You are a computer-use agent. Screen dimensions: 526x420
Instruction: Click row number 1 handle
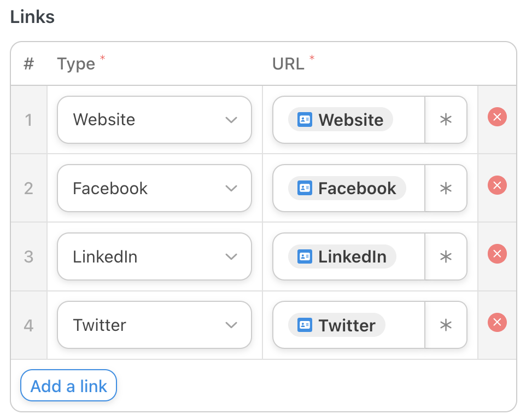click(x=28, y=120)
